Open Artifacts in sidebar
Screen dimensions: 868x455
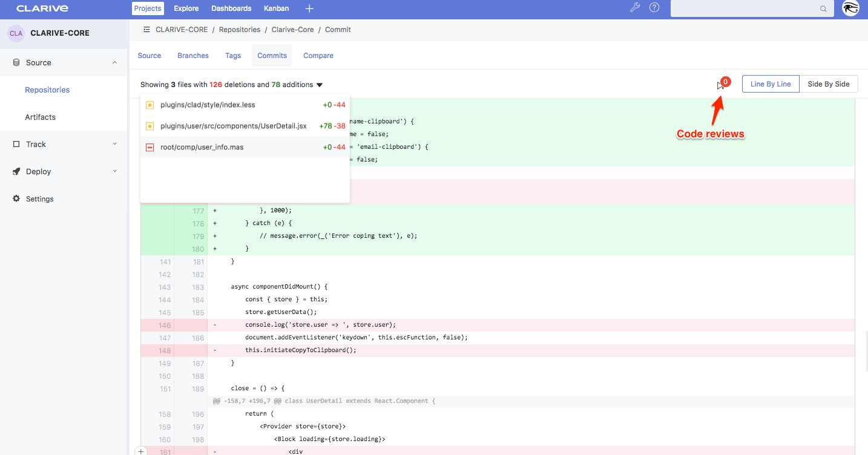click(x=40, y=117)
